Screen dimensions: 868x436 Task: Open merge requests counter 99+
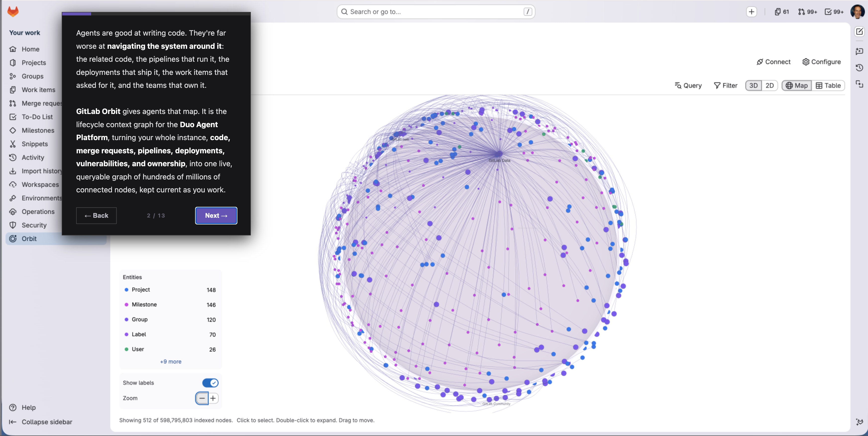807,12
